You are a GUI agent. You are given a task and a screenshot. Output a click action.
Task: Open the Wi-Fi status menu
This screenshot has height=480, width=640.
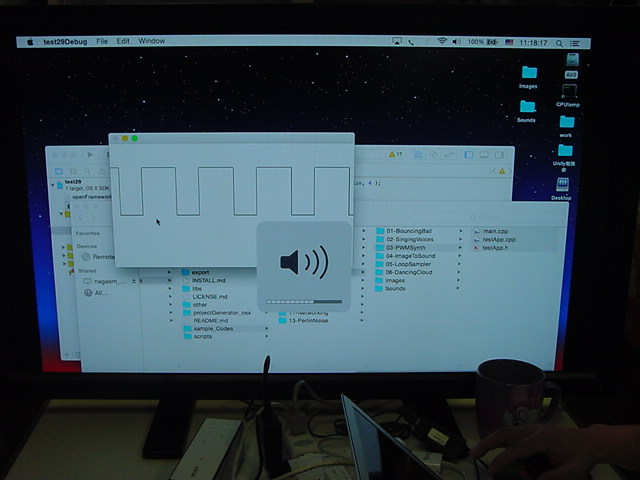point(442,42)
